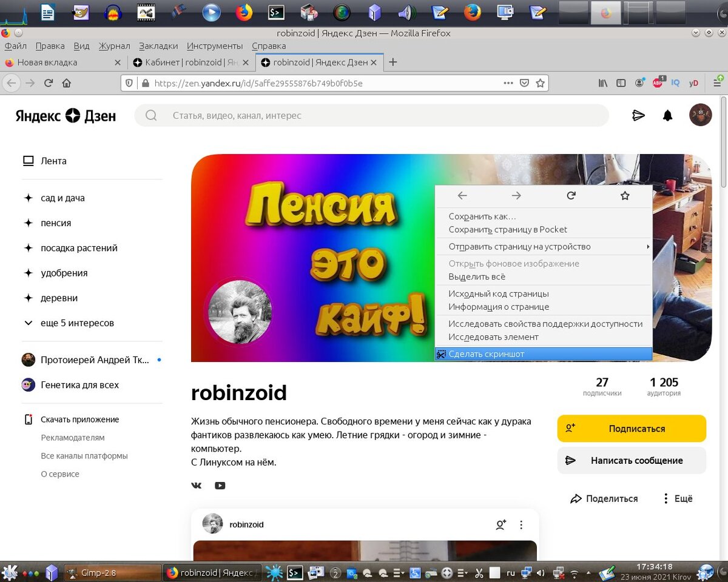The height and width of the screenshot is (582, 728).
Task: Launch Audacity headphones icon in top panel
Action: tap(113, 12)
